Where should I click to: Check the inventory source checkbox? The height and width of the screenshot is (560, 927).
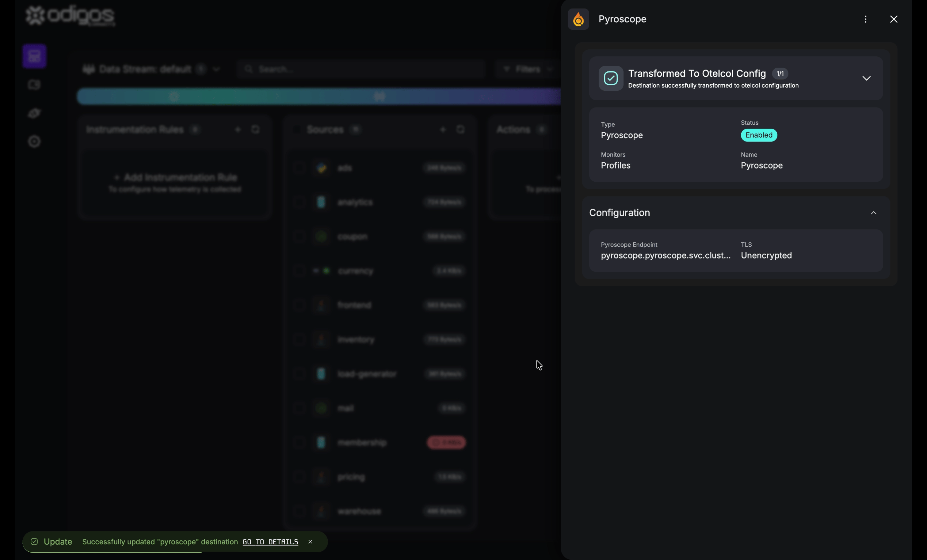(x=299, y=340)
